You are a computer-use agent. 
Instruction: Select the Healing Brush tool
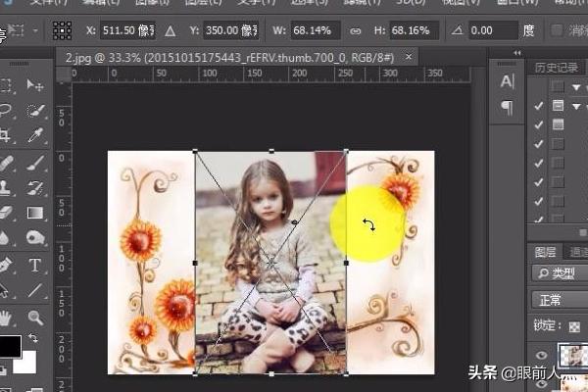tap(5, 163)
